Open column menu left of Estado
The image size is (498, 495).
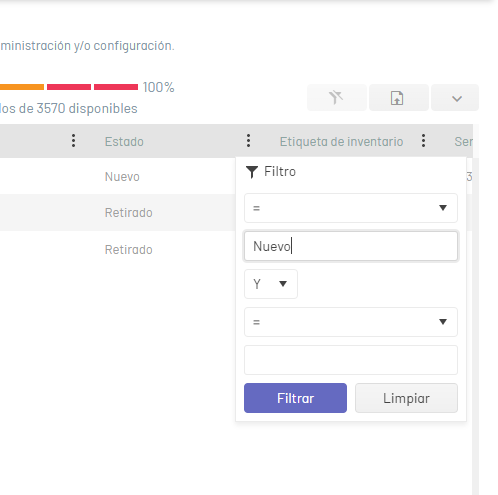click(x=73, y=141)
